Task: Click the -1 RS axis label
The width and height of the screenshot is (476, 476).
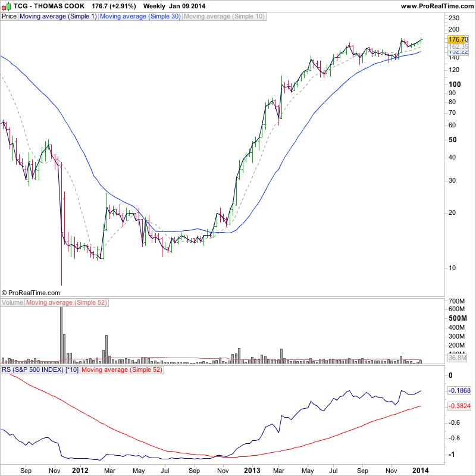Action: [452, 455]
